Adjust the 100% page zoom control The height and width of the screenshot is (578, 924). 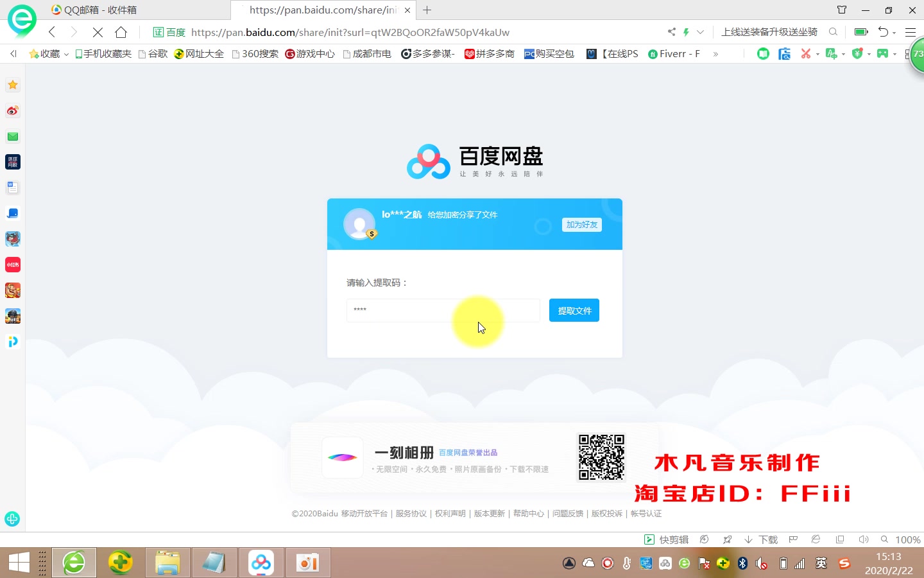coord(901,539)
